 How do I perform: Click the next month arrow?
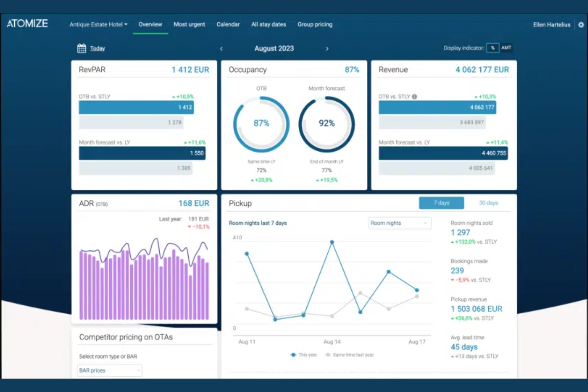pyautogui.click(x=327, y=48)
